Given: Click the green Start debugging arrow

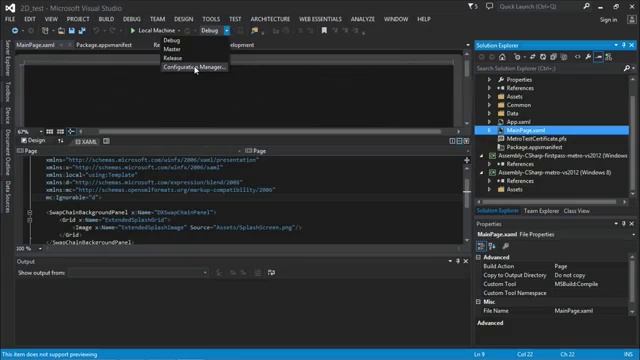Looking at the screenshot, I should (x=132, y=31).
